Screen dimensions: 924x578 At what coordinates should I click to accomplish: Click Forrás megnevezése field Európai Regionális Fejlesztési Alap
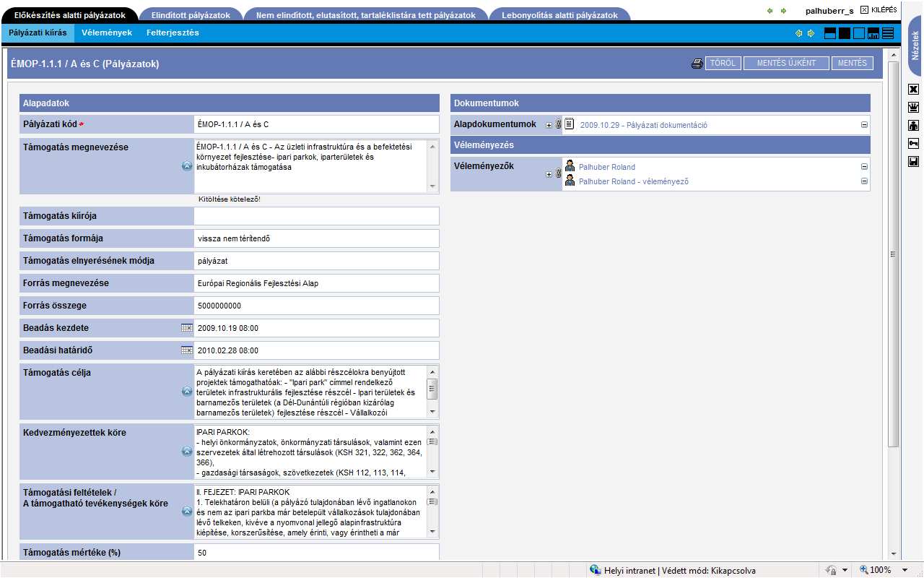tap(316, 283)
